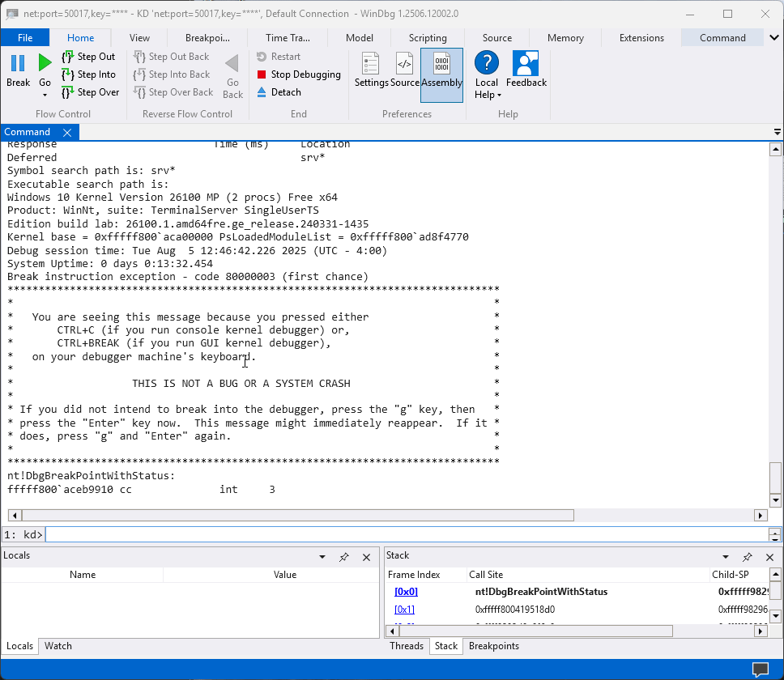The width and height of the screenshot is (784, 680).
Task: Open the Memory ribbon tab
Action: pos(565,38)
